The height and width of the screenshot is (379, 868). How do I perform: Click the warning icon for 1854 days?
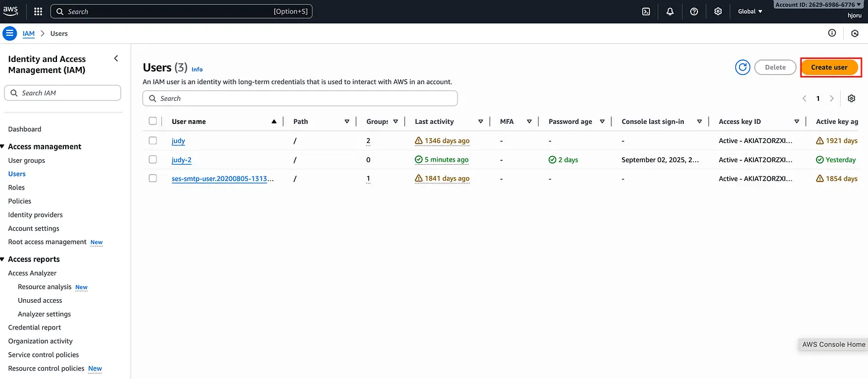820,178
